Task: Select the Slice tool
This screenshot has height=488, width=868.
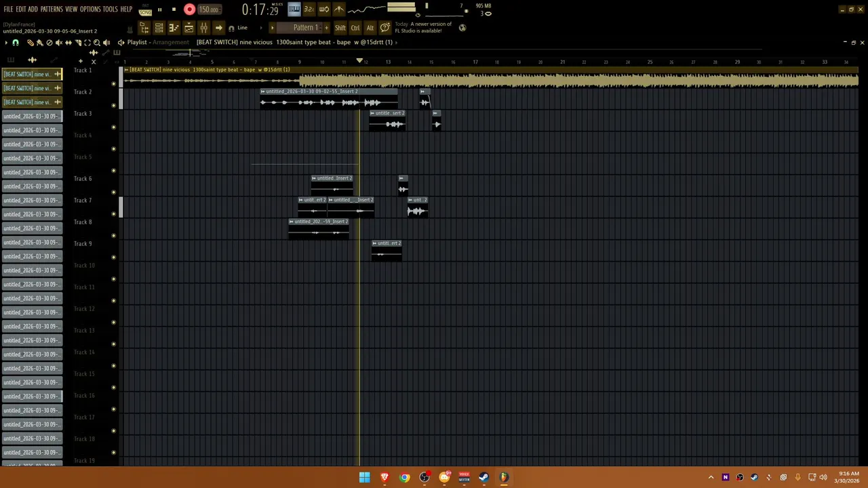Action: tap(78, 43)
